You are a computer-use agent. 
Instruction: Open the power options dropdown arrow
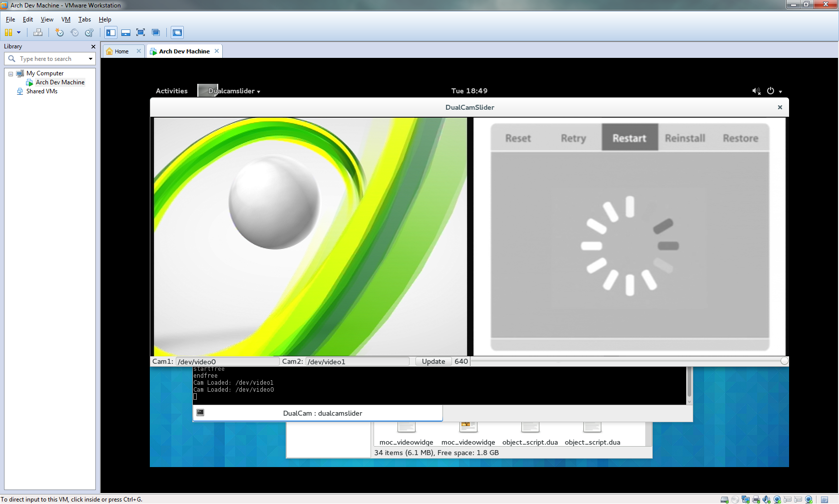pos(19,33)
